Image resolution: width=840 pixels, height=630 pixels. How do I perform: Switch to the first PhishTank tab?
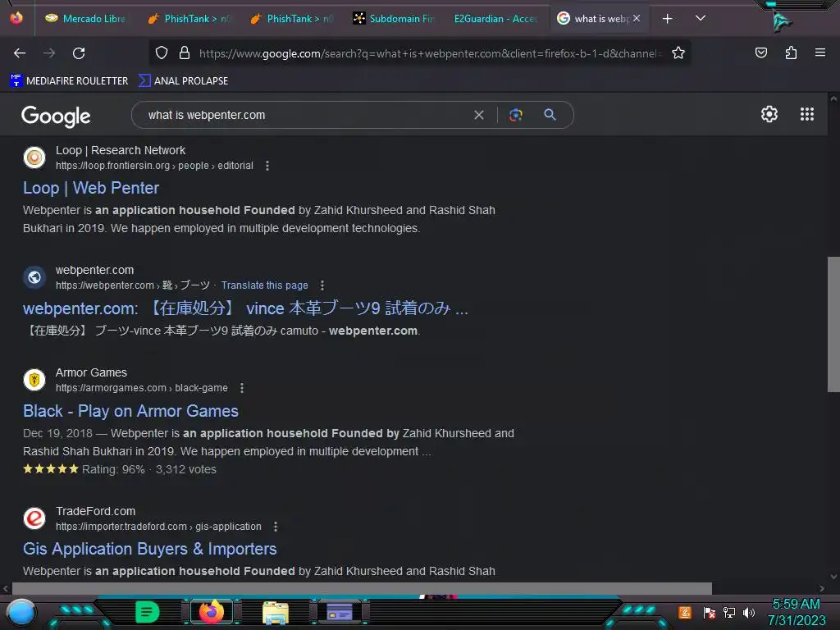click(x=189, y=19)
